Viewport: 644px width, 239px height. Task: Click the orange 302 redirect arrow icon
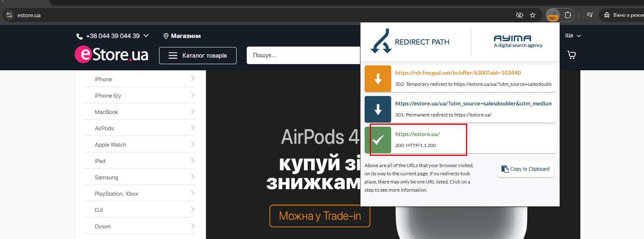point(378,79)
